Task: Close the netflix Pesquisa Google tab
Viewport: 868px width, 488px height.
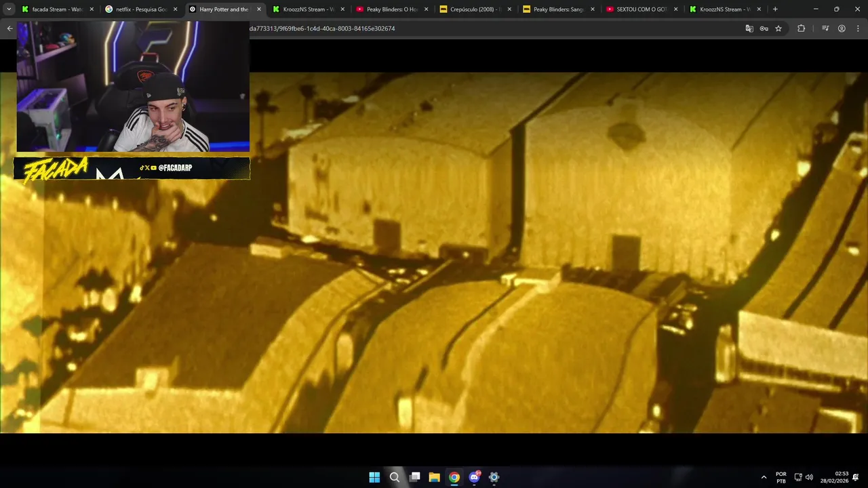Action: pyautogui.click(x=175, y=9)
